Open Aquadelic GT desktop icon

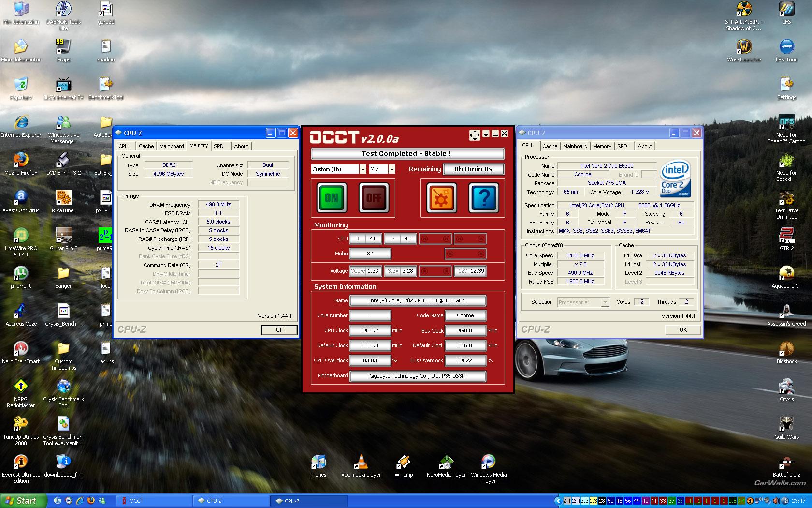(x=786, y=277)
